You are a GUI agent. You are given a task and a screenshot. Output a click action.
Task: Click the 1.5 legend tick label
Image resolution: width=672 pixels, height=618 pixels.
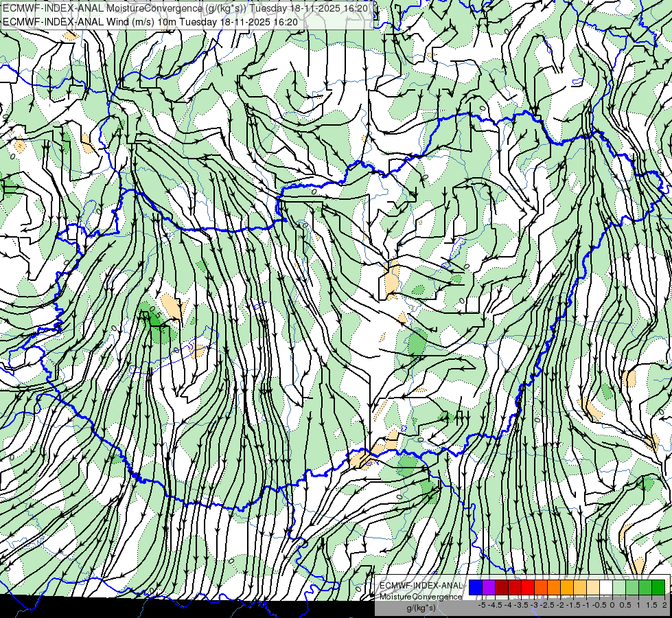651,605
